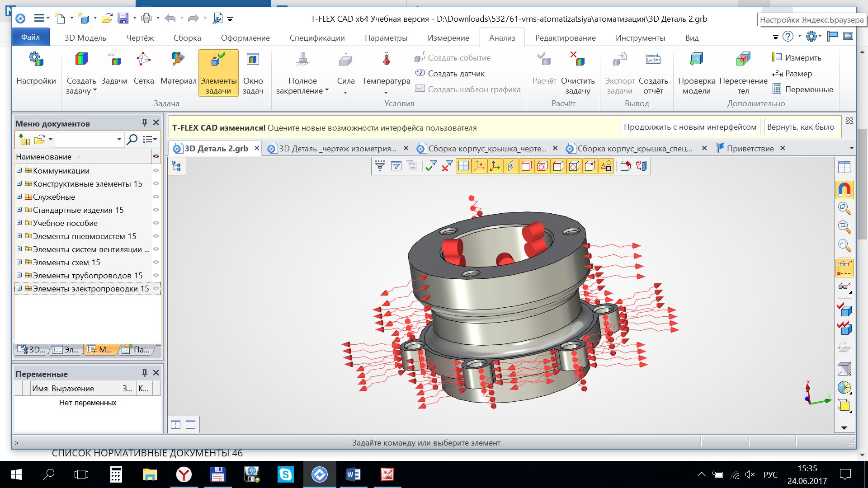Click Измерить tool
Image resolution: width=868 pixels, height=488 pixels.
[x=797, y=57]
